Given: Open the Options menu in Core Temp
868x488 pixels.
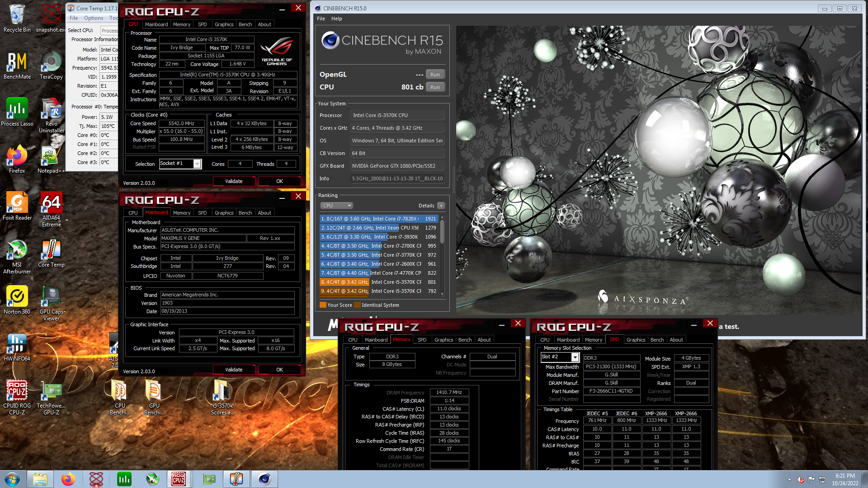Looking at the screenshot, I should pos(94,18).
